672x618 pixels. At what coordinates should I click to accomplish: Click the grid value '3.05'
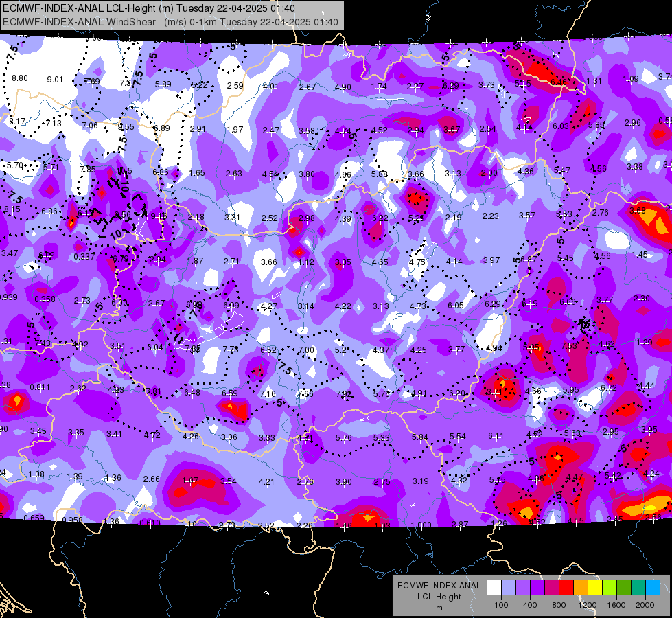point(343,262)
